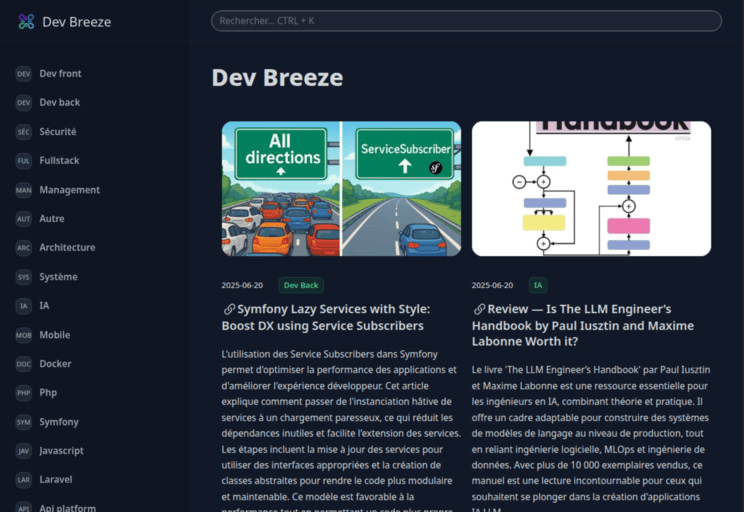Click the DOC badge beside Docker
The image size is (744, 512).
point(23,364)
